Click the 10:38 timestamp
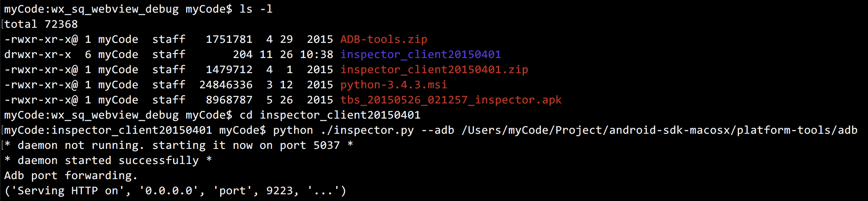The height and width of the screenshot is (201, 868). tap(316, 55)
